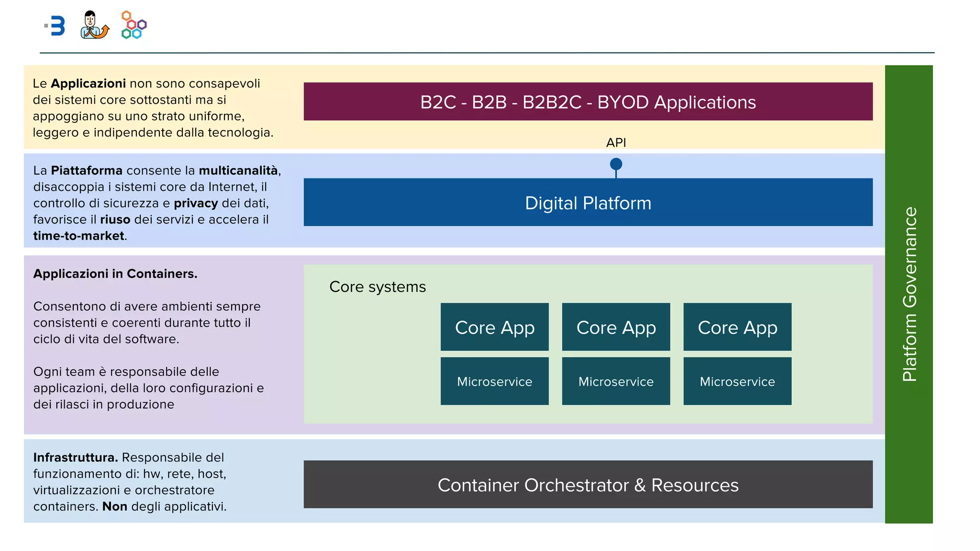This screenshot has height=551, width=980.
Task: Click the bold Applicazioni word in yellow panel
Action: [88, 83]
